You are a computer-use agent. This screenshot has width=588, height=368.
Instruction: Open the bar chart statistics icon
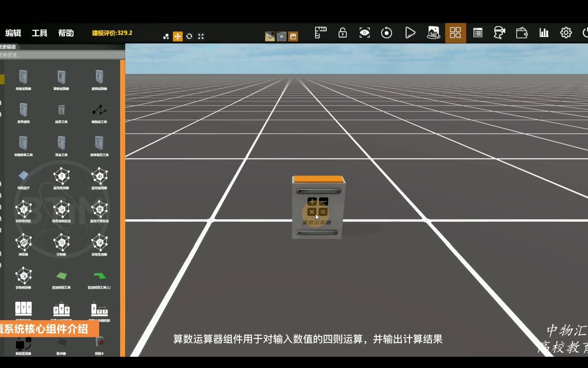544,33
